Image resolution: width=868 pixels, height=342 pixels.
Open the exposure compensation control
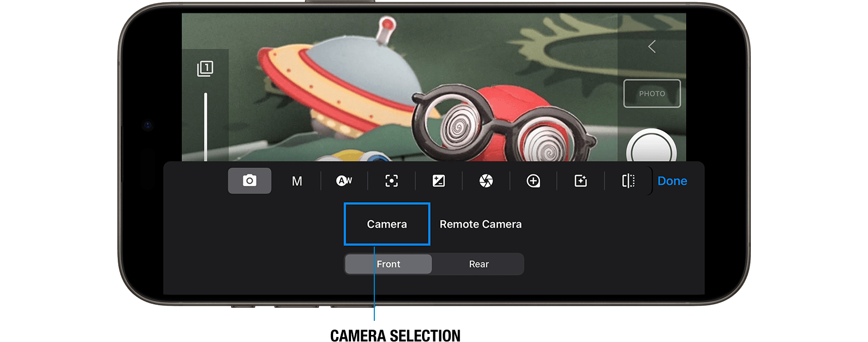pyautogui.click(x=438, y=180)
